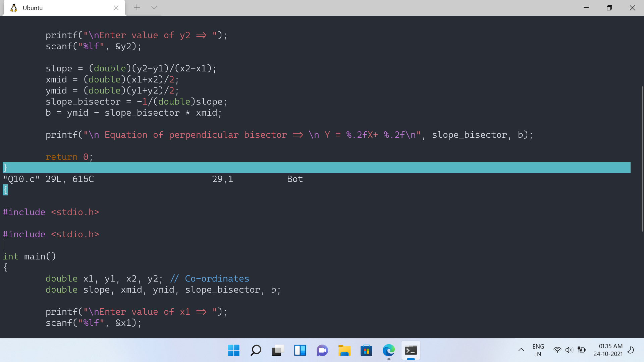The image size is (644, 362).
Task: Open the Widgets panel
Action: (300, 351)
